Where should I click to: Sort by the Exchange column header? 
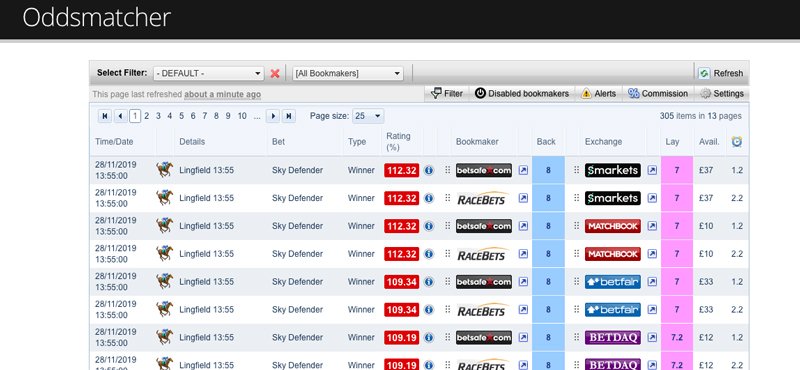[x=603, y=142]
